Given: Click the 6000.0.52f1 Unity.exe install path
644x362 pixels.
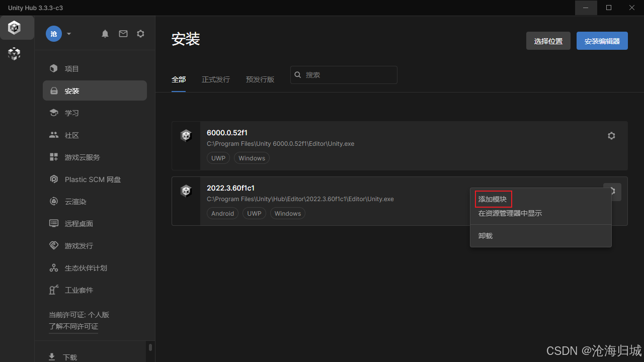Looking at the screenshot, I should point(281,144).
